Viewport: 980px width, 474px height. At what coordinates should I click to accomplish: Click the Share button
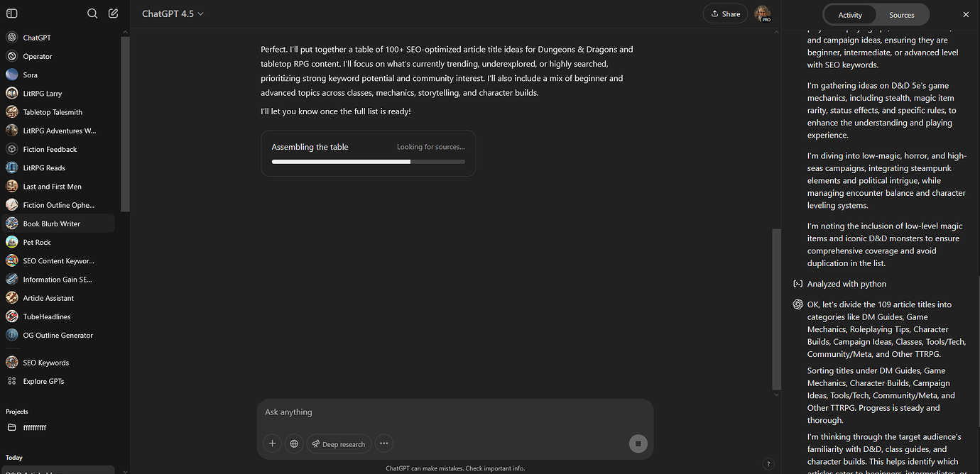(x=725, y=13)
